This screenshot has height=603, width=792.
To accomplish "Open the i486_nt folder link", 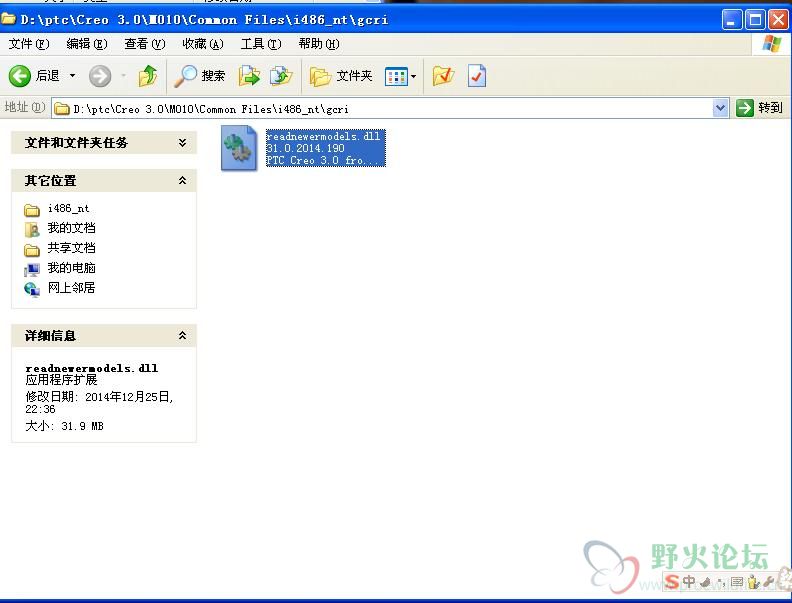I will [x=68, y=208].
